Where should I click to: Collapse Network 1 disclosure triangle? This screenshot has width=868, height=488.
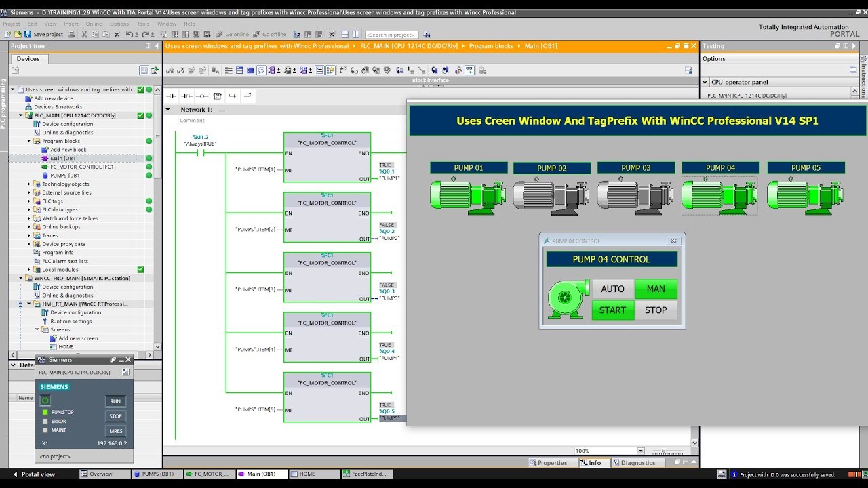(168, 110)
